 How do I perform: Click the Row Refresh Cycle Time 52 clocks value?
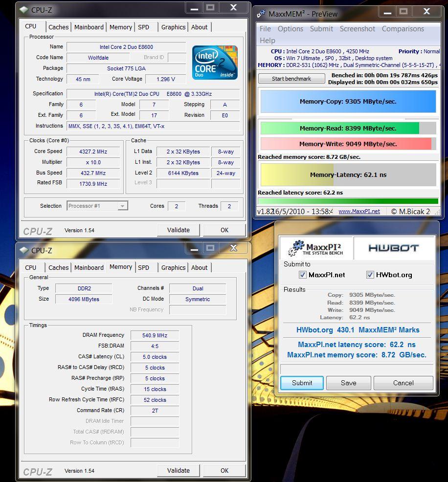155,400
